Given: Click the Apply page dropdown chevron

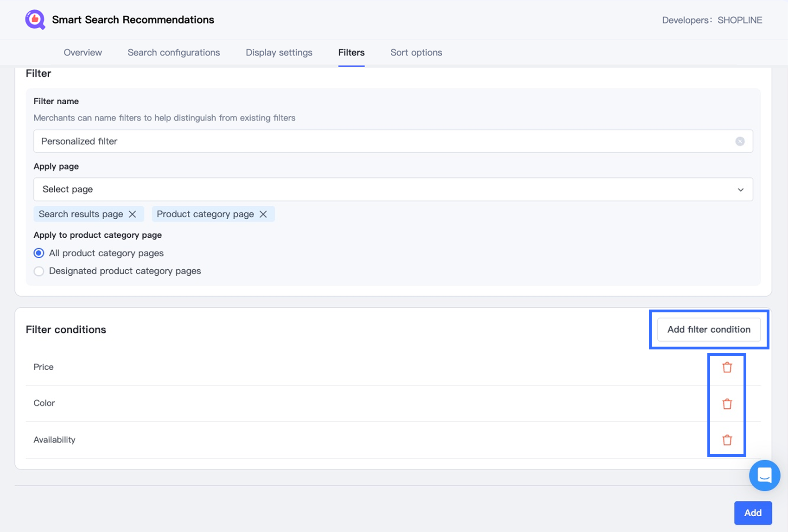Looking at the screenshot, I should pyautogui.click(x=740, y=190).
